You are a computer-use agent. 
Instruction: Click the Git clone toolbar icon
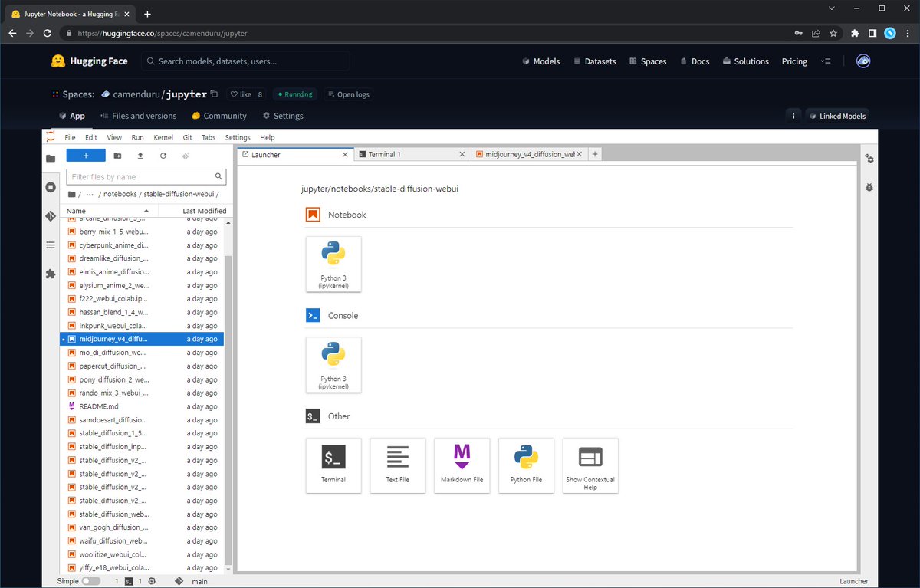coord(186,155)
